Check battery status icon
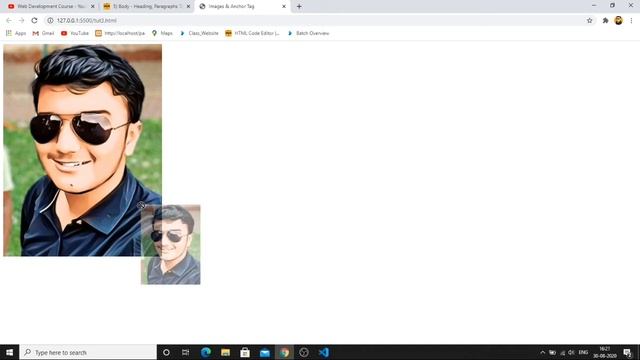 [x=552, y=352]
